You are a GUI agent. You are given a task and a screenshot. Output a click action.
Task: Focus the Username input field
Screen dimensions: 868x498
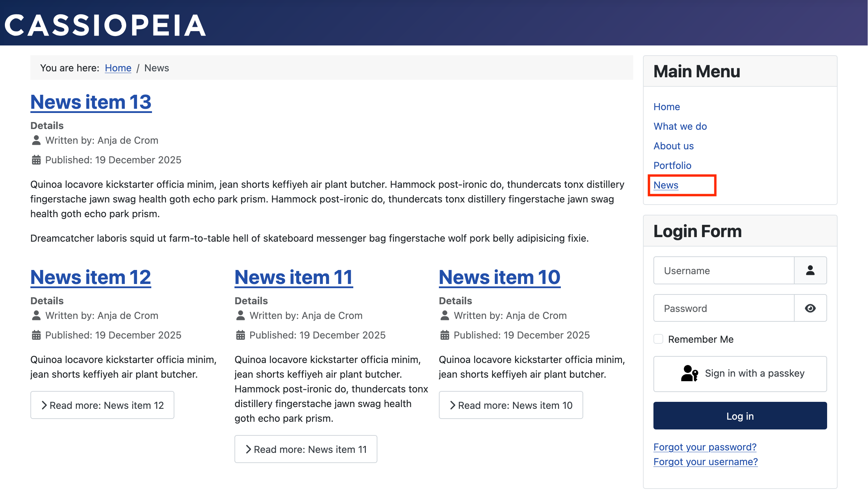723,270
